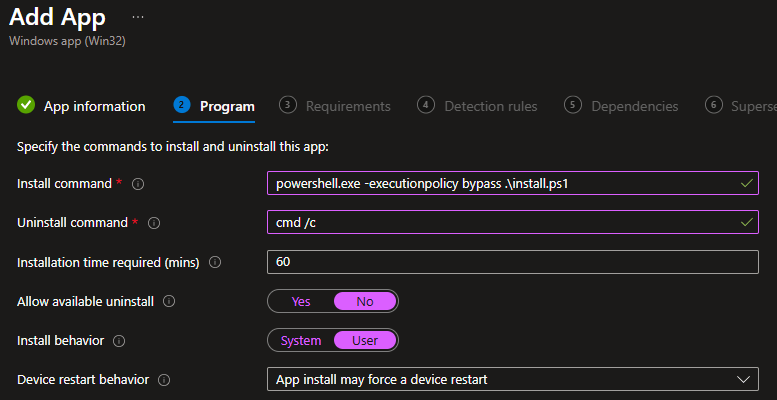Viewport: 777px width, 400px height.
Task: Click info icon next to Allow available uninstall
Action: (169, 301)
